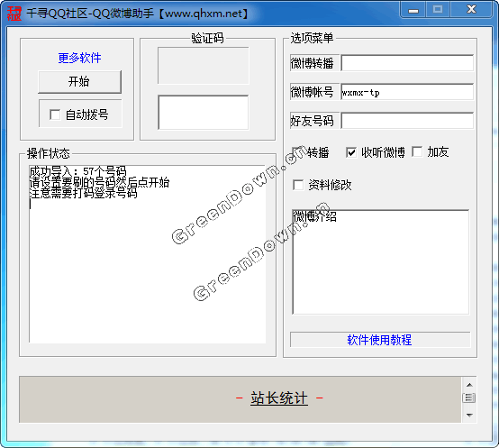Click the 开始 button
Image resolution: width=499 pixels, height=448 pixels.
coord(79,82)
